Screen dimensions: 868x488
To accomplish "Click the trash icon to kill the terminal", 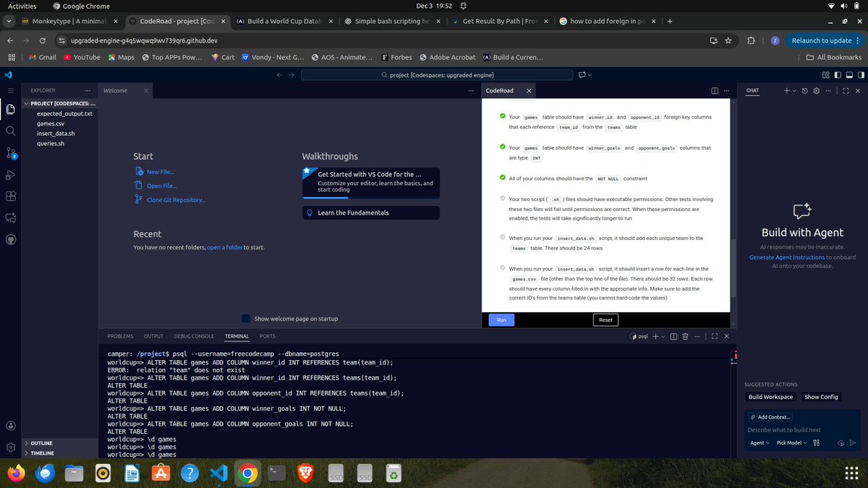I will pos(686,335).
